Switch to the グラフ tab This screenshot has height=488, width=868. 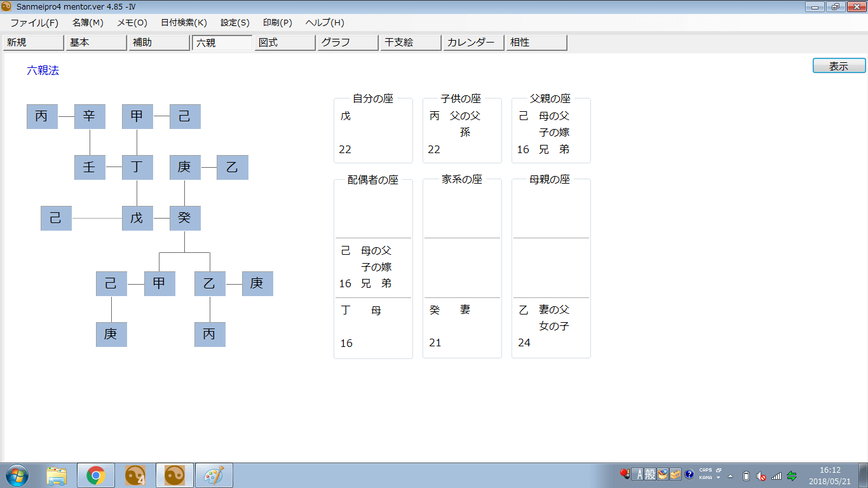pyautogui.click(x=348, y=43)
